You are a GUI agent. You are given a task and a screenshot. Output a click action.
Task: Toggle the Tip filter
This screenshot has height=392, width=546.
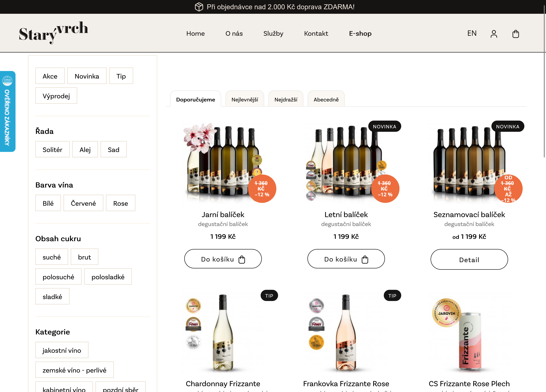(121, 76)
